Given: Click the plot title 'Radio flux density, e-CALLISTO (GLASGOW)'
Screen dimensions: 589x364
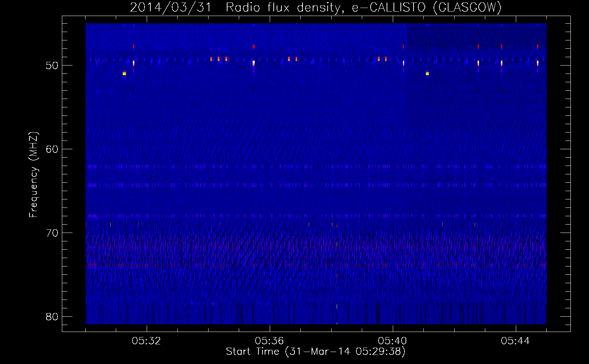Looking at the screenshot, I should tap(364, 8).
